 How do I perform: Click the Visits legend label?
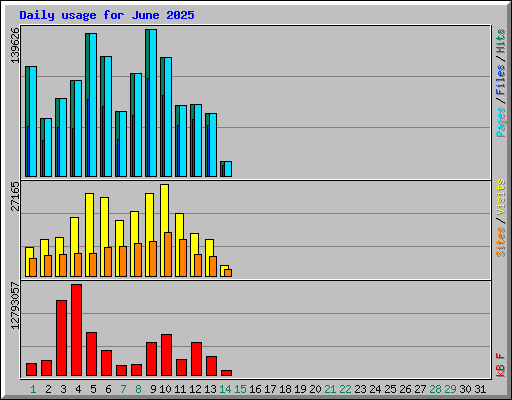point(501,197)
